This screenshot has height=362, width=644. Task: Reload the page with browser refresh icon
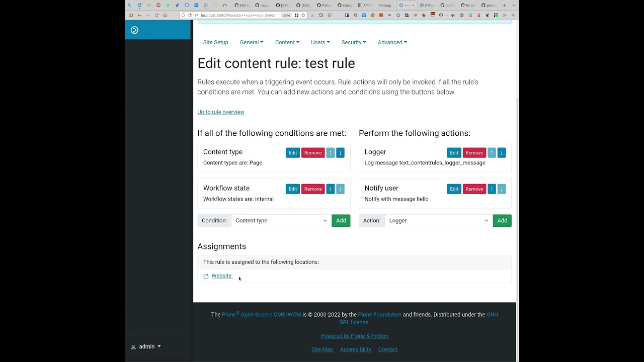point(156,16)
